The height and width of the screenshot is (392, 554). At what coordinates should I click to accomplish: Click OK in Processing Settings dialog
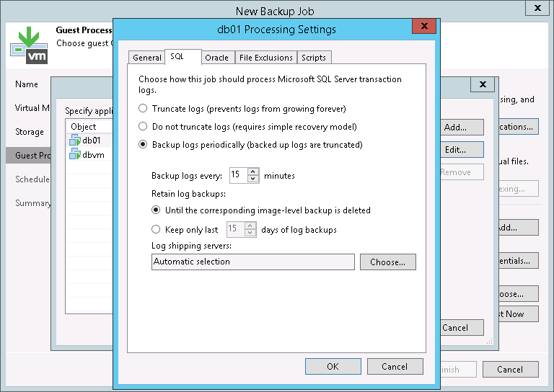[x=333, y=366]
